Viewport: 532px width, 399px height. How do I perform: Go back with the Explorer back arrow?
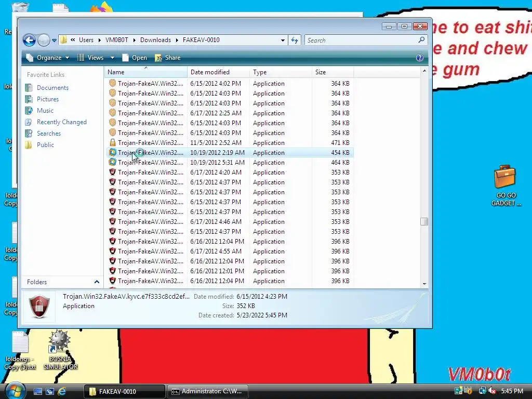pos(29,41)
